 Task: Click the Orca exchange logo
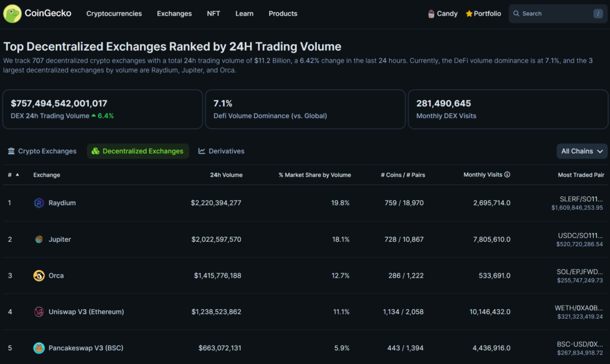[x=39, y=275]
